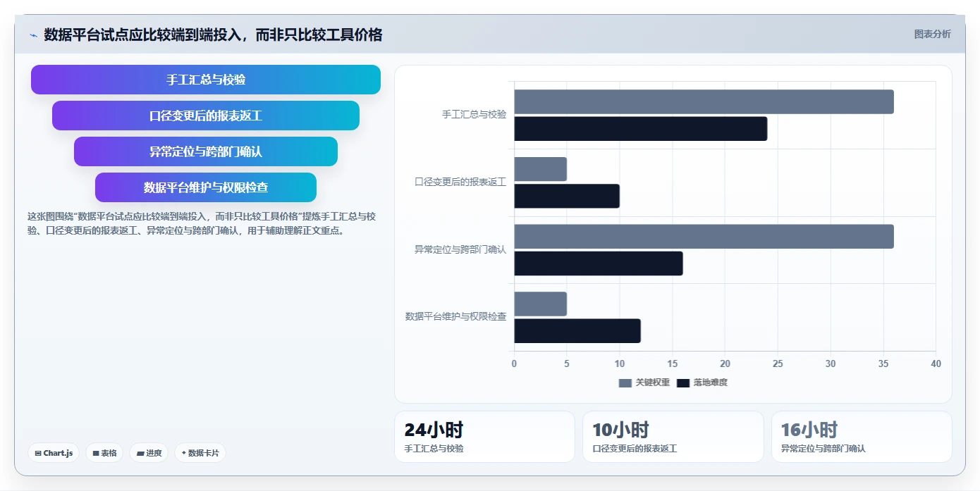The height and width of the screenshot is (491, 980).
Task: Select the 口径变更后的报表返工 funnel stage
Action: [x=206, y=116]
